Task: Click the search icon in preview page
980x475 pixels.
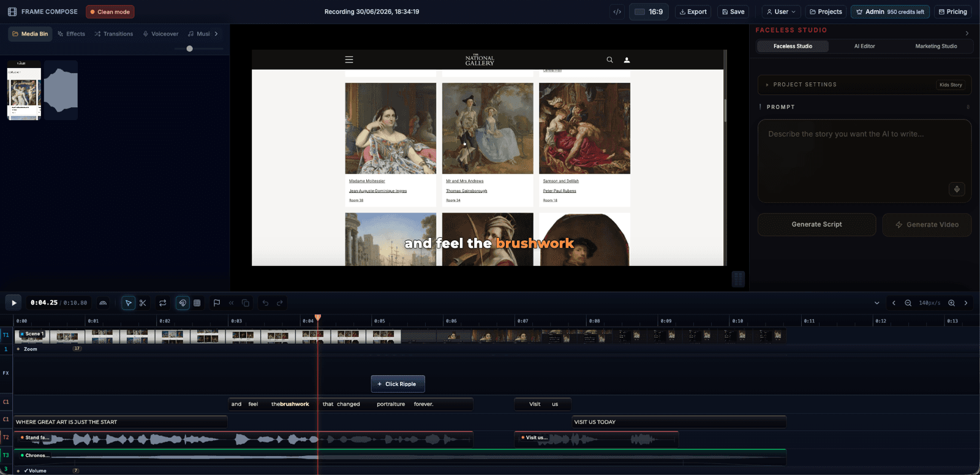Action: (609, 59)
